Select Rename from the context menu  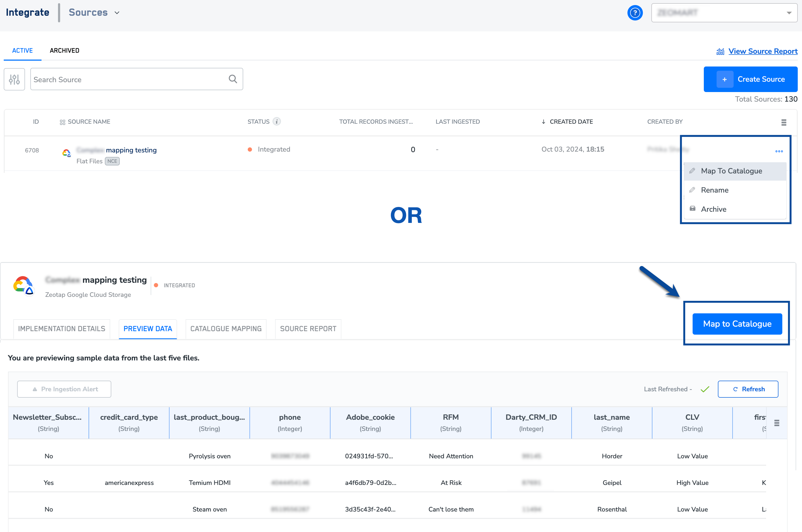coord(714,190)
